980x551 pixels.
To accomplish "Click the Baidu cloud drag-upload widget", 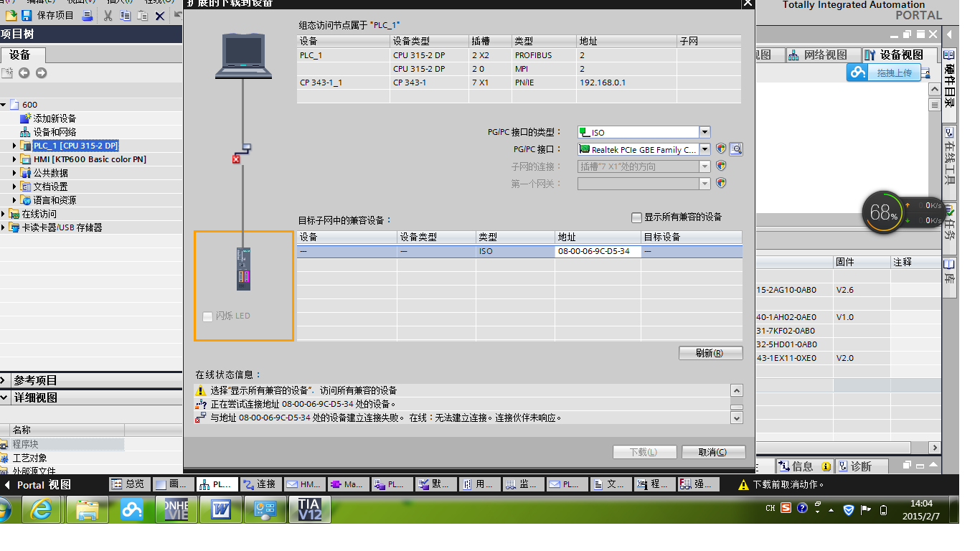I will 885,72.
